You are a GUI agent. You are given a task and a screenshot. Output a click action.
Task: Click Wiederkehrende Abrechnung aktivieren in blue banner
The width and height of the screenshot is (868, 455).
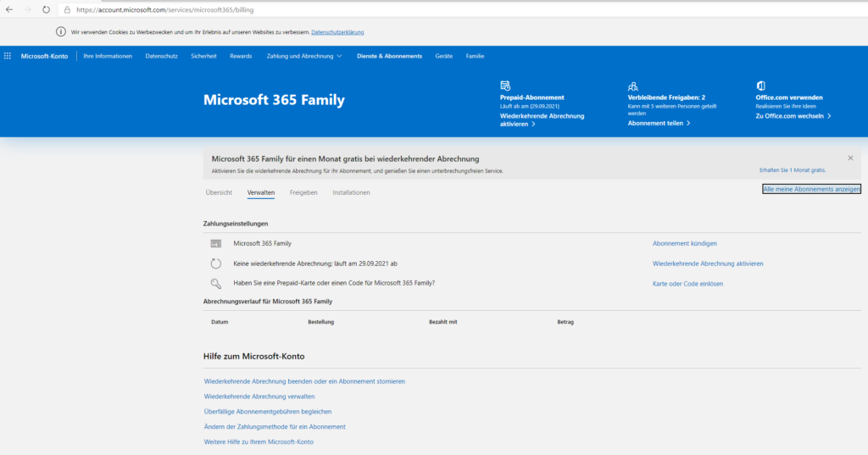[542, 119]
